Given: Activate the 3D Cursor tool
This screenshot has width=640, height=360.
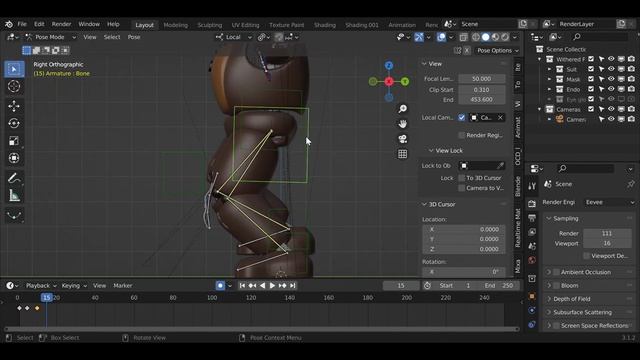Looking at the screenshot, I should (14, 87).
